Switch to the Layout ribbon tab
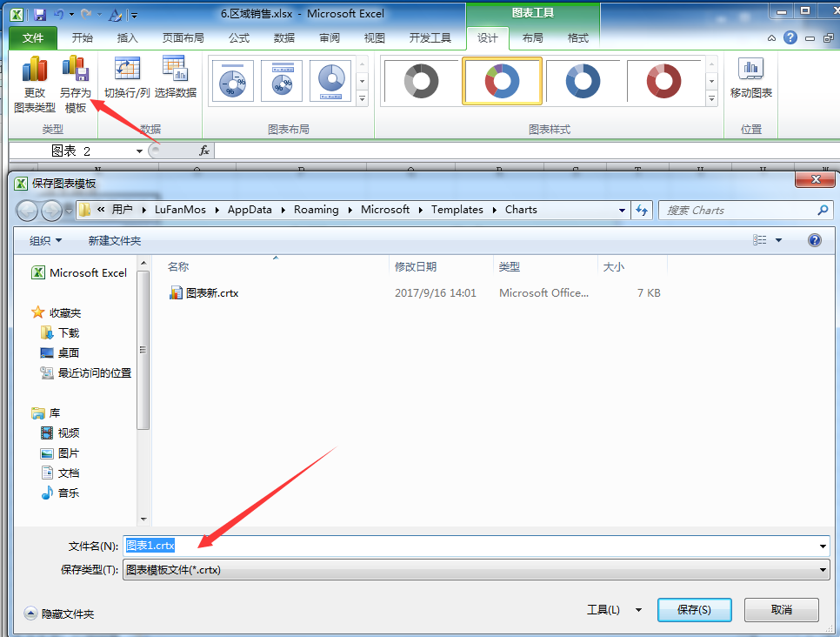 pos(532,38)
